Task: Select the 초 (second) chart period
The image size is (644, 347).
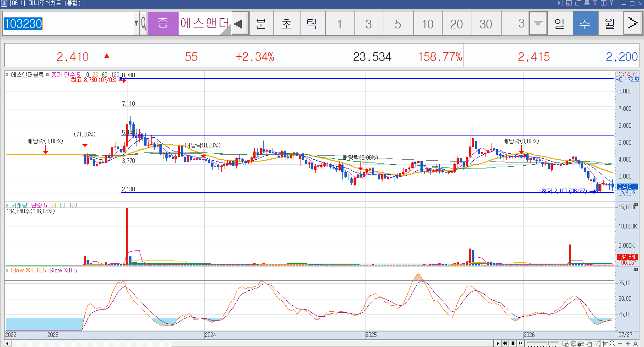Action: tap(286, 23)
